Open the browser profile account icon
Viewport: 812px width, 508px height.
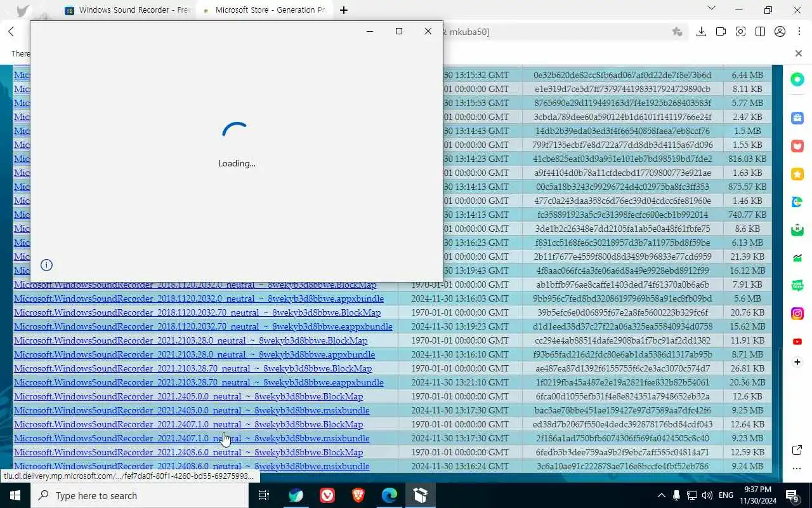[780, 32]
